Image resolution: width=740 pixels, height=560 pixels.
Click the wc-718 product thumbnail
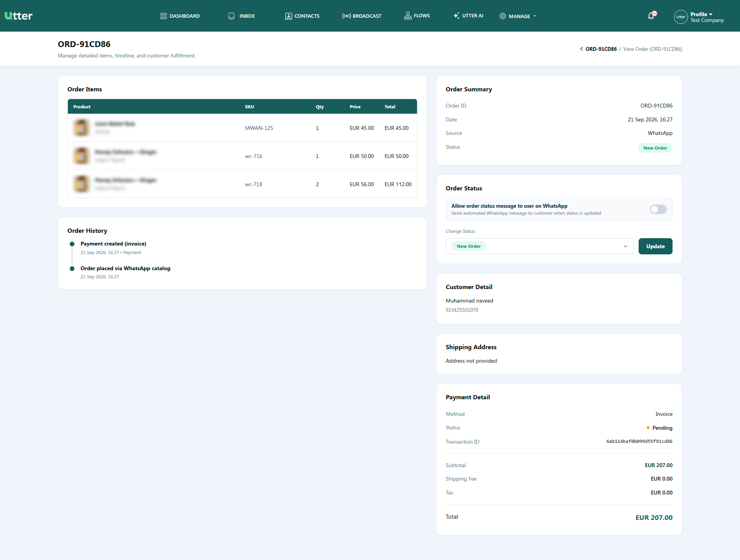[x=81, y=184]
